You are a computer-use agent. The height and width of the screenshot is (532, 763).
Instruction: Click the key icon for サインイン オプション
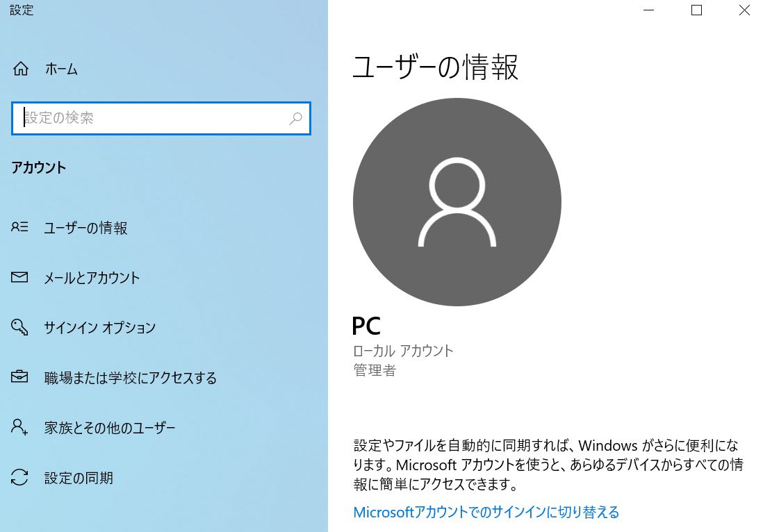pyautogui.click(x=19, y=327)
